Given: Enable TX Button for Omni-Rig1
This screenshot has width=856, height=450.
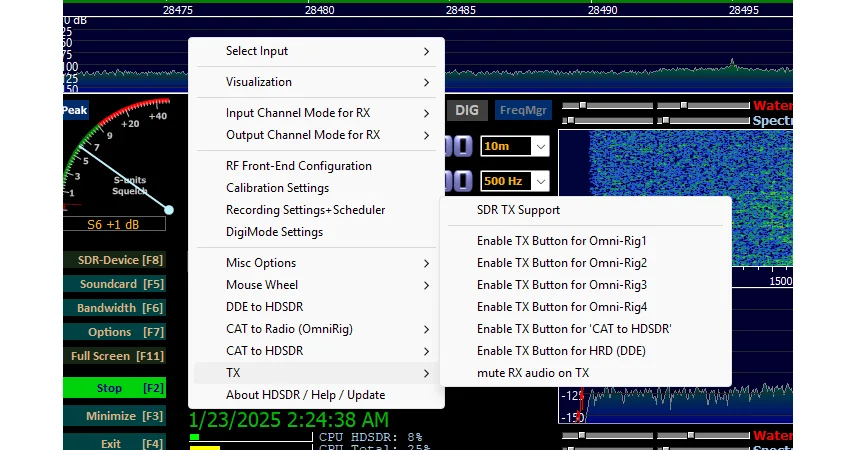Looking at the screenshot, I should [585, 241].
